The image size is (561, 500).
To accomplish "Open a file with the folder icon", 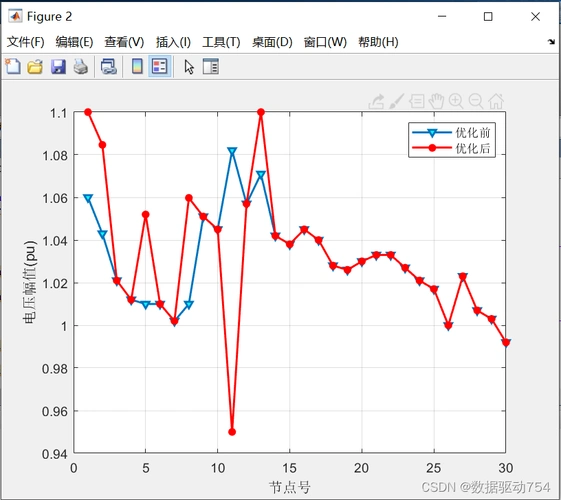I will (35, 67).
